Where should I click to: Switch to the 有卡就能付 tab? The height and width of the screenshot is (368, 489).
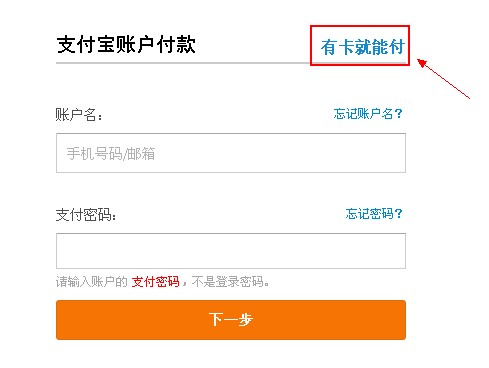click(x=363, y=47)
